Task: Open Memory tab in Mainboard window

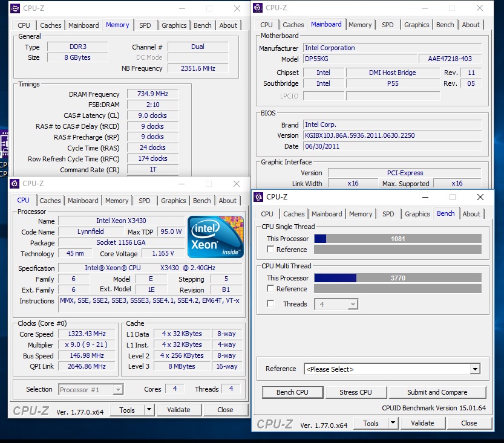Action: [359, 25]
